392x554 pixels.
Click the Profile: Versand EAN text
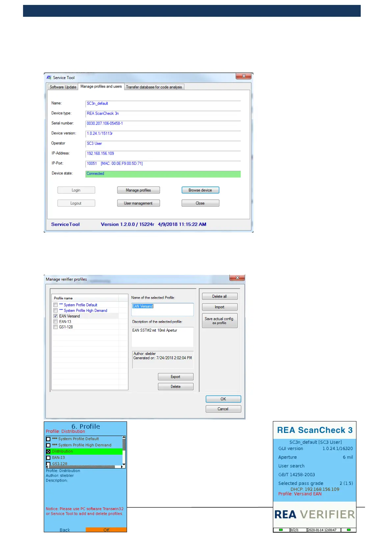point(300,494)
